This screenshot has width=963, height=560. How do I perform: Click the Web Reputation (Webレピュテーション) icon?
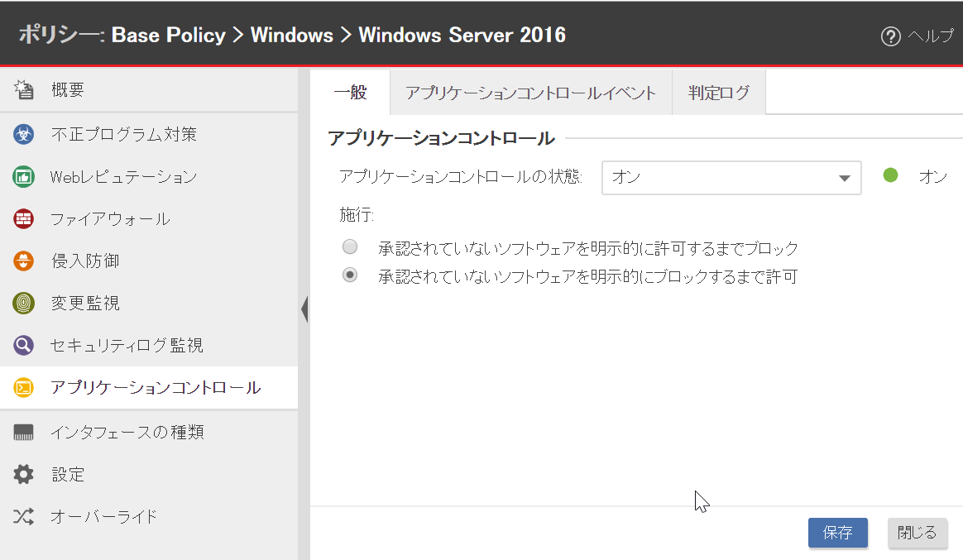pyautogui.click(x=24, y=176)
